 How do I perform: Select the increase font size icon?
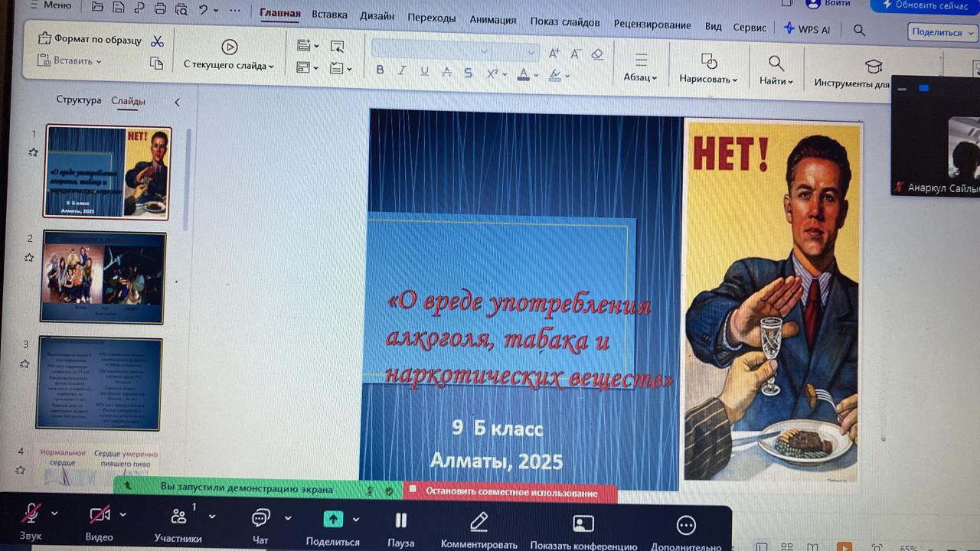pos(554,54)
